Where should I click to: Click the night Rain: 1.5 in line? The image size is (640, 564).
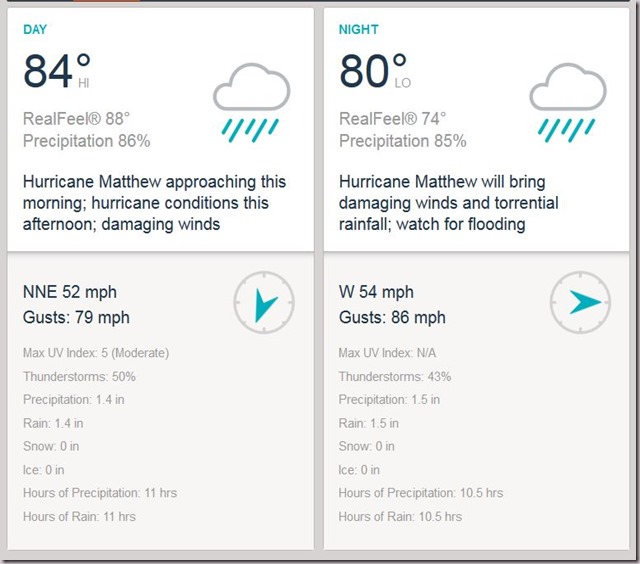369,423
